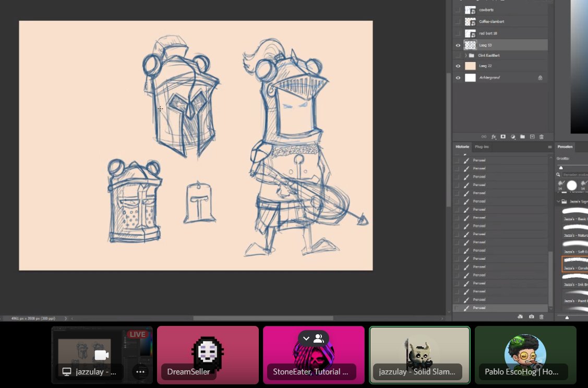Click the link layers icon in Layers panel
This screenshot has height=388, width=588.
click(484, 137)
